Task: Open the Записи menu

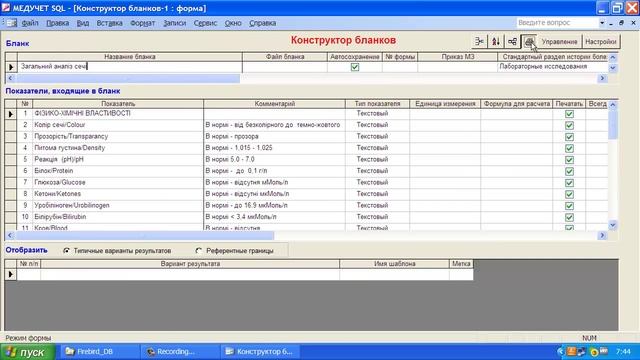Action: tap(175, 23)
